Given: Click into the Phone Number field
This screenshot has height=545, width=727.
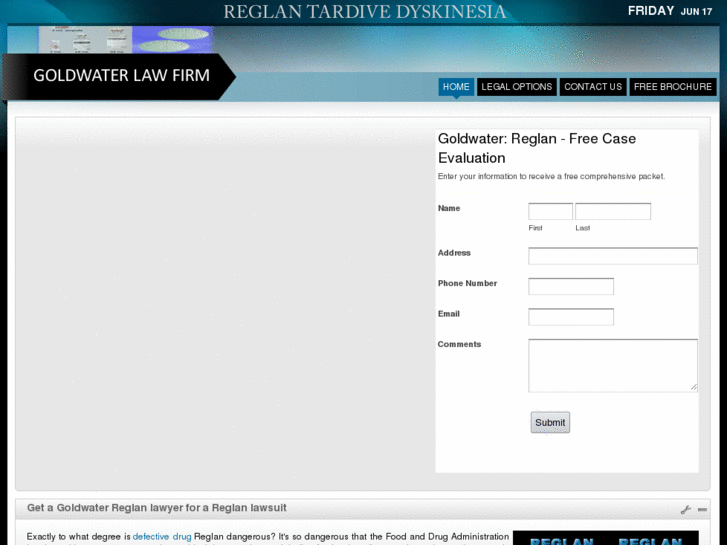Looking at the screenshot, I should tap(571, 286).
